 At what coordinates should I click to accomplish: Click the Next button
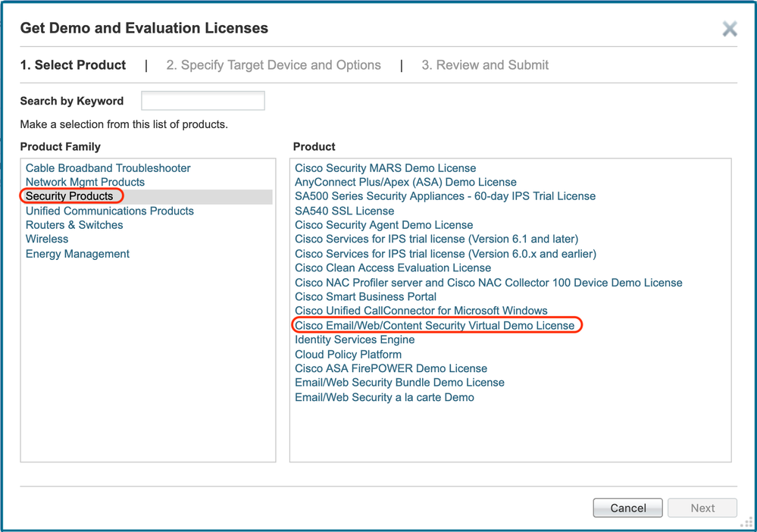point(702,508)
